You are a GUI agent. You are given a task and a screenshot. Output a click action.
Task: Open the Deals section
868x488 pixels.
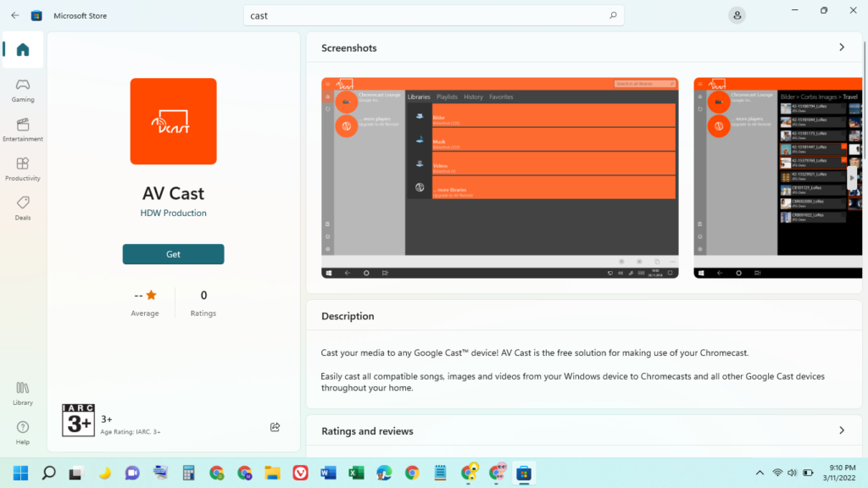pos(23,208)
